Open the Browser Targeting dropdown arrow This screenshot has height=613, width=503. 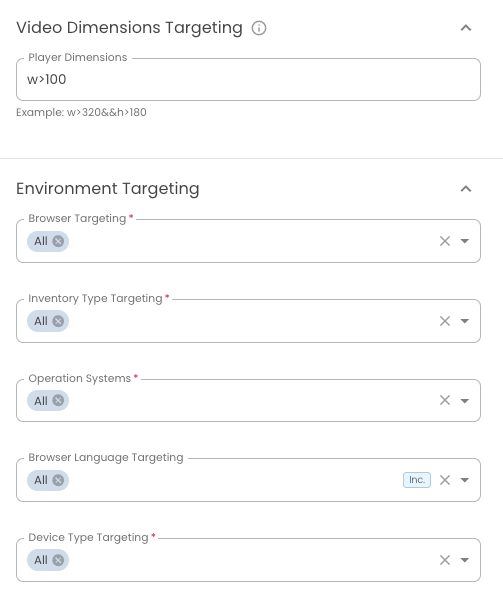coord(465,241)
